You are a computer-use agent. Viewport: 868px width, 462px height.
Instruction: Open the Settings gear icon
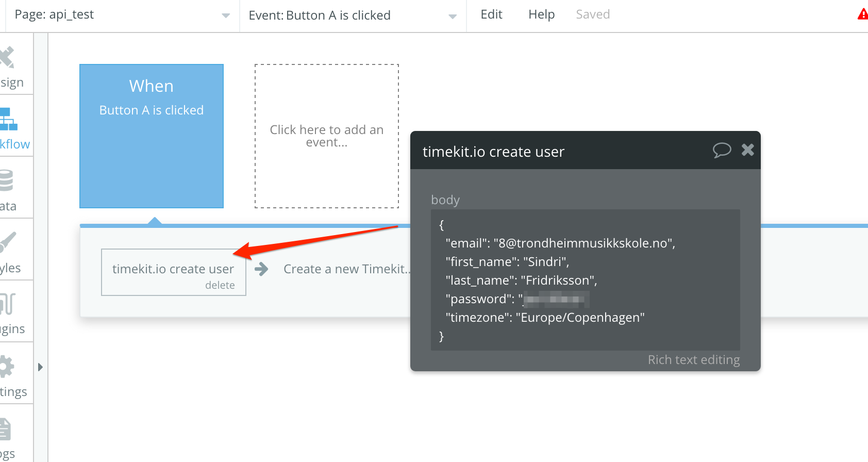point(6,367)
